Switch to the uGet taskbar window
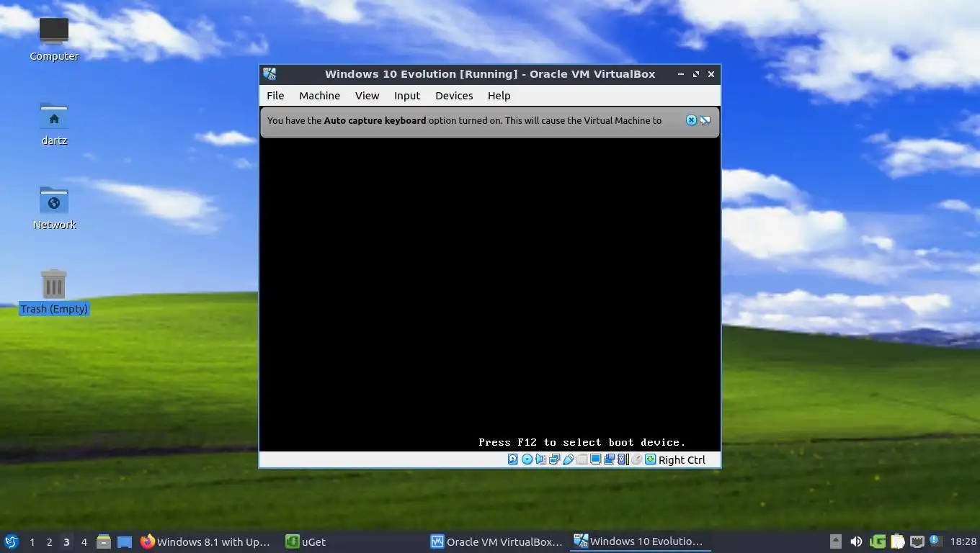 pyautogui.click(x=306, y=541)
